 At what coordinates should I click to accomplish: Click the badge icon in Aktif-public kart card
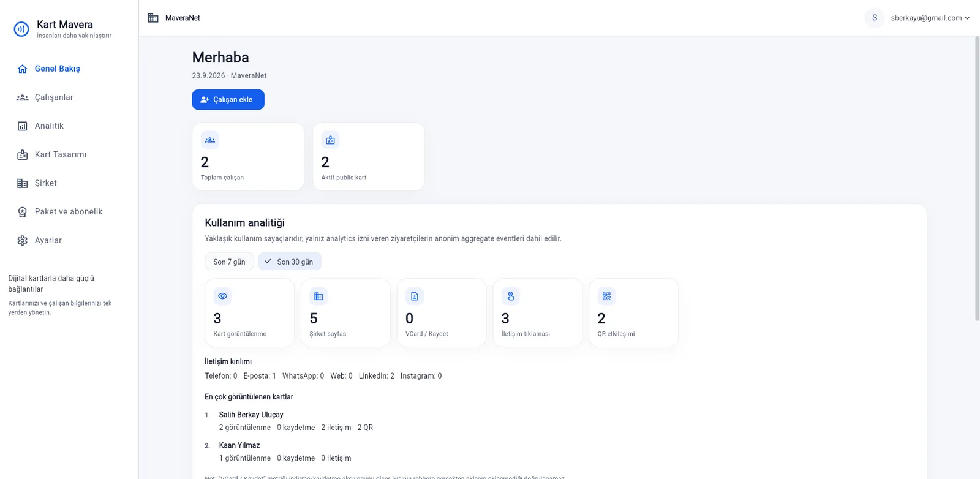tap(331, 140)
